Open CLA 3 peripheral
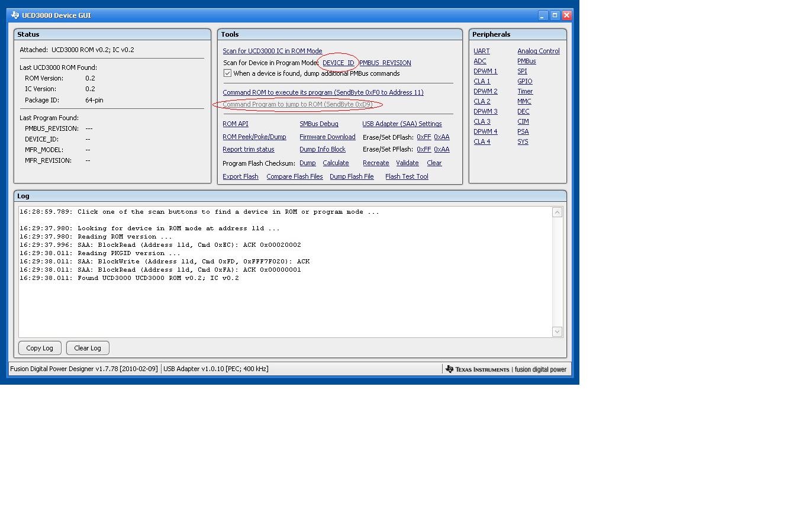Image resolution: width=812 pixels, height=509 pixels. click(x=482, y=121)
